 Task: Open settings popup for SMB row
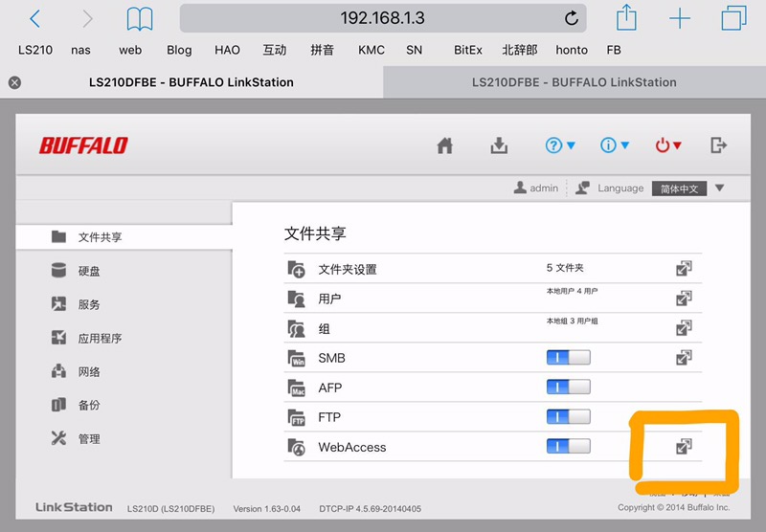coord(684,358)
